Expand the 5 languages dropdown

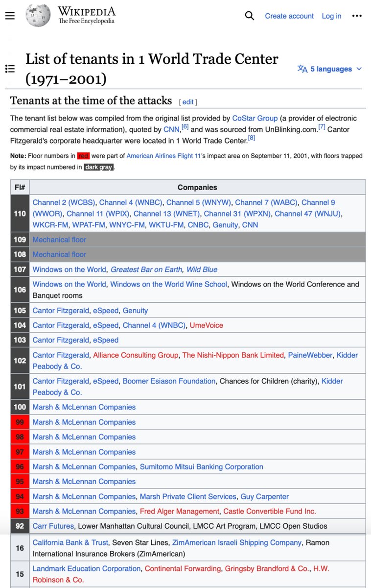pyautogui.click(x=330, y=69)
